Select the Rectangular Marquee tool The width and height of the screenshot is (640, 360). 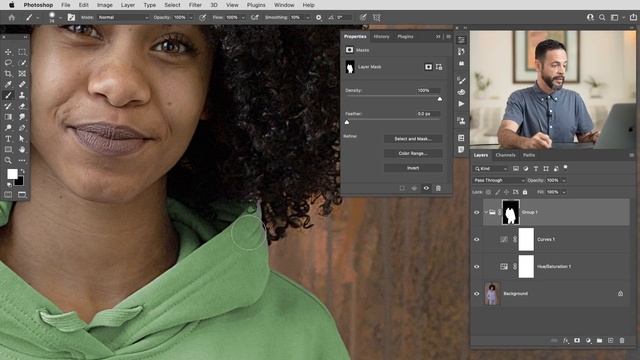pos(22,52)
